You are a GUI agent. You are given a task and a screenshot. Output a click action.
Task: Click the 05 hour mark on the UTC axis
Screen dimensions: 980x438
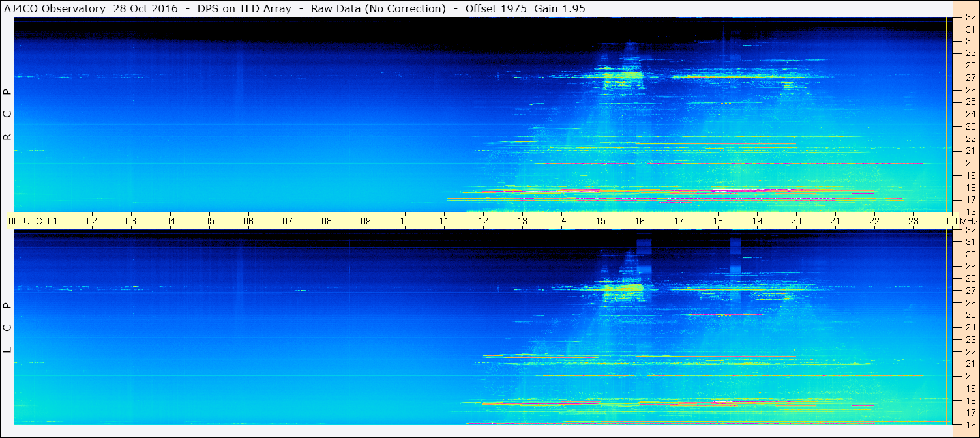tap(209, 221)
